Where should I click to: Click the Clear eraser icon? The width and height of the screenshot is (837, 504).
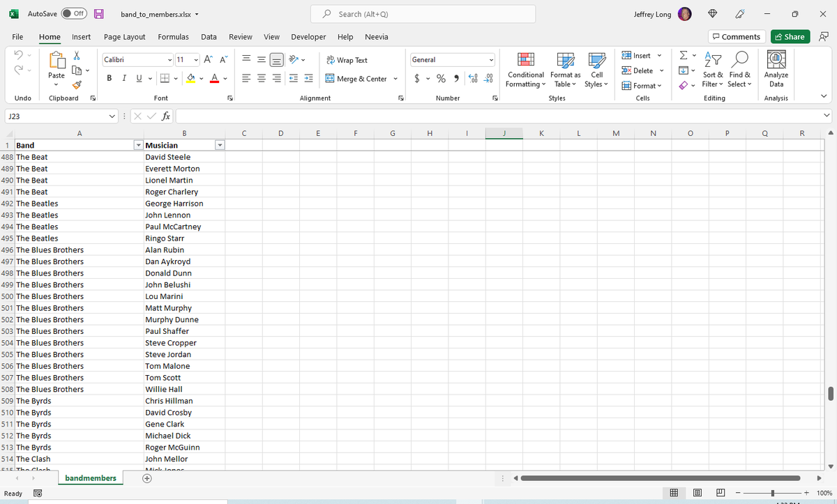tap(684, 86)
